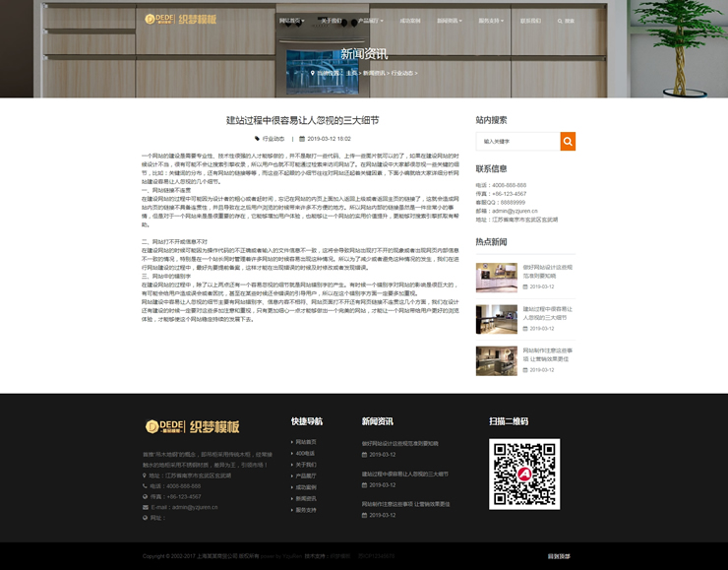Image resolution: width=728 pixels, height=570 pixels.
Task: Click the tag icon beside 行业动态
Action: [258, 139]
